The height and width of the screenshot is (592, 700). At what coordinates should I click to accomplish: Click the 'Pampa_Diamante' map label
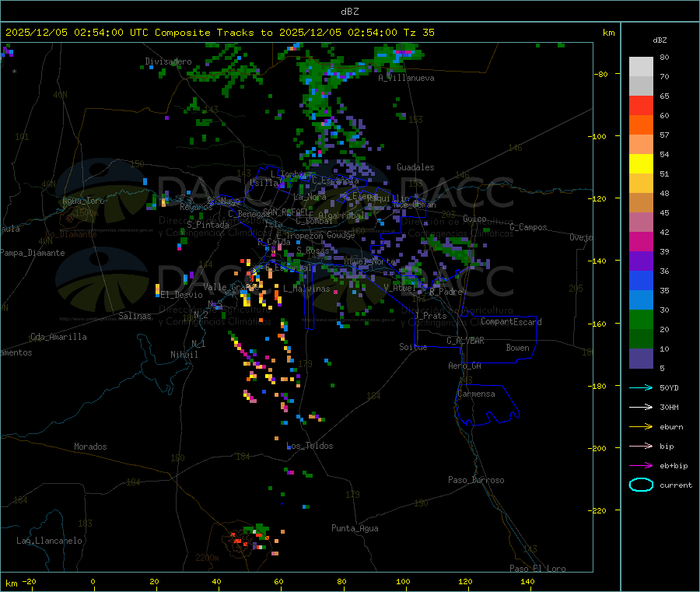(x=32, y=253)
